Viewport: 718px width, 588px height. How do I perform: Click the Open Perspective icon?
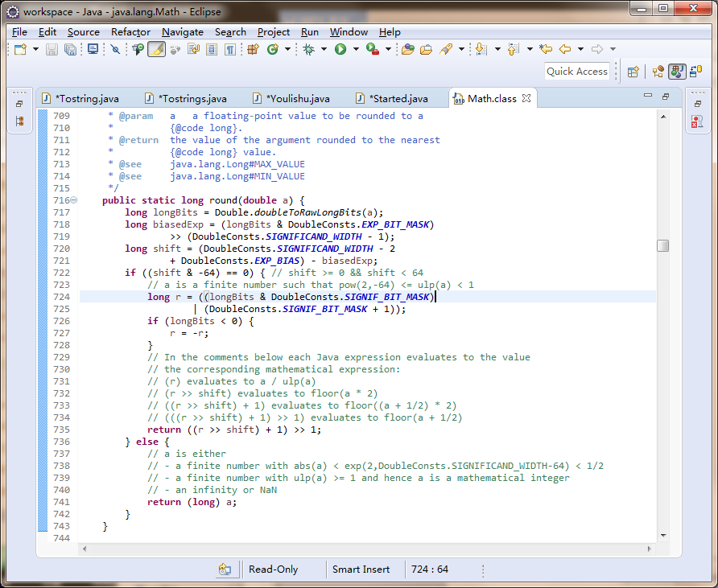[x=633, y=72]
